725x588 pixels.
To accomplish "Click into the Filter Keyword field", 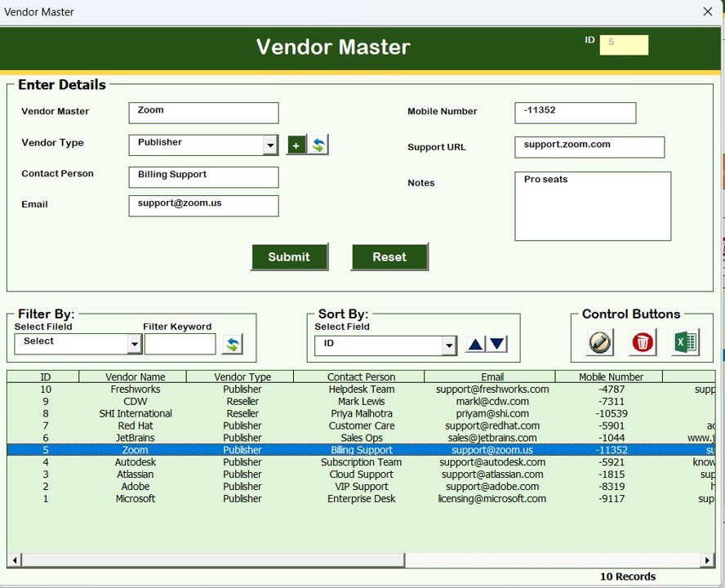I will (180, 345).
